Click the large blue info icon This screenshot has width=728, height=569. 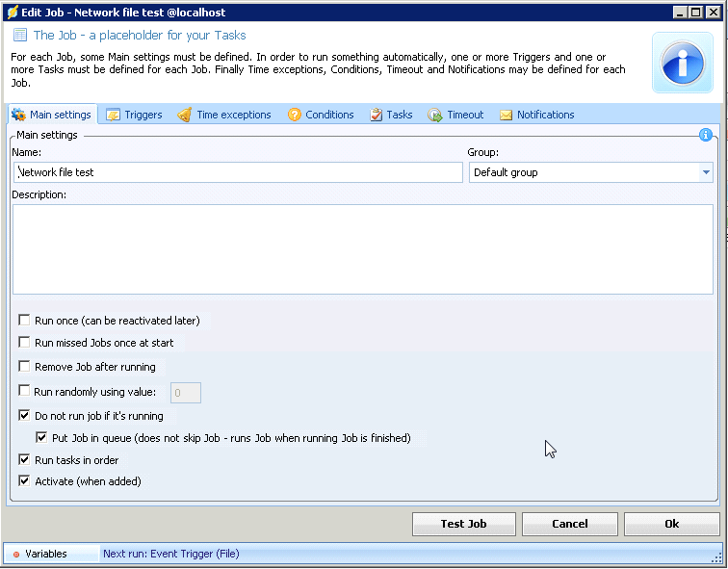(683, 63)
